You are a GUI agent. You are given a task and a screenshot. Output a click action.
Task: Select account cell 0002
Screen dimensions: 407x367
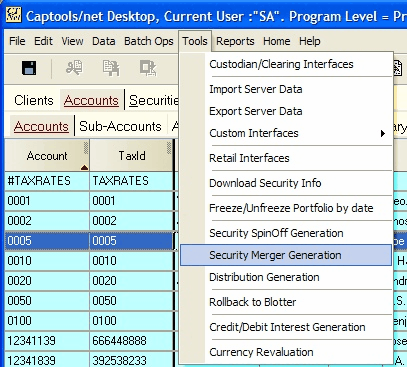(x=47, y=221)
